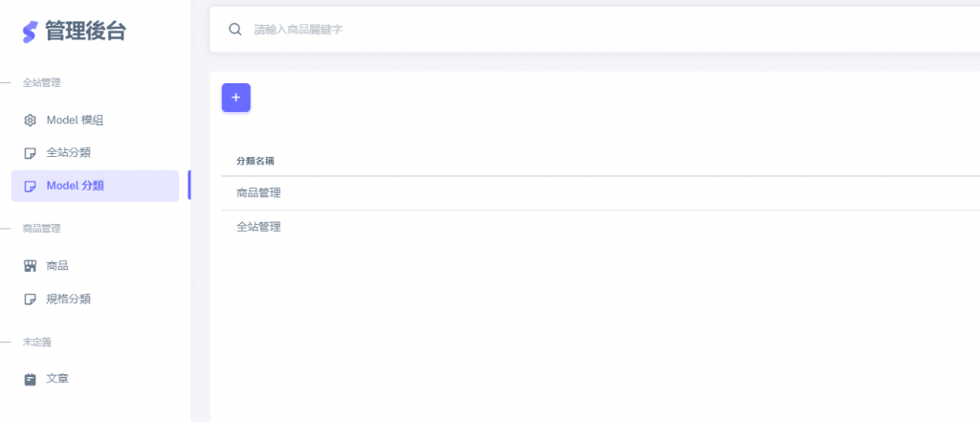Select the highlighted Model 分類 menu entry
This screenshot has width=980, height=422.
[95, 186]
